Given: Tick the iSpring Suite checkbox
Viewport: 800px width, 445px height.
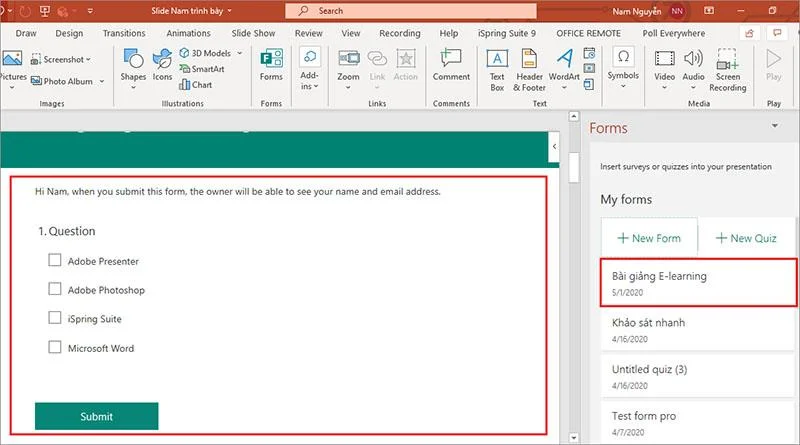Looking at the screenshot, I should point(55,318).
